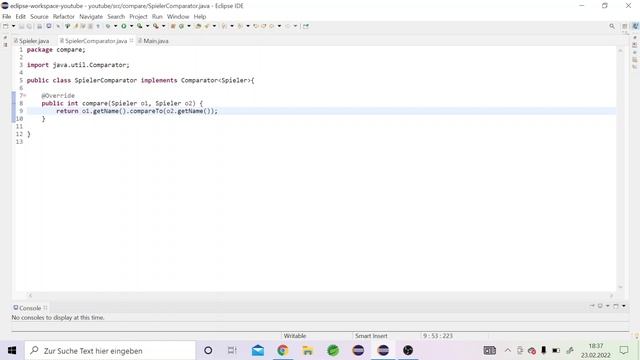Switch to the Main.java tab

tap(153, 41)
